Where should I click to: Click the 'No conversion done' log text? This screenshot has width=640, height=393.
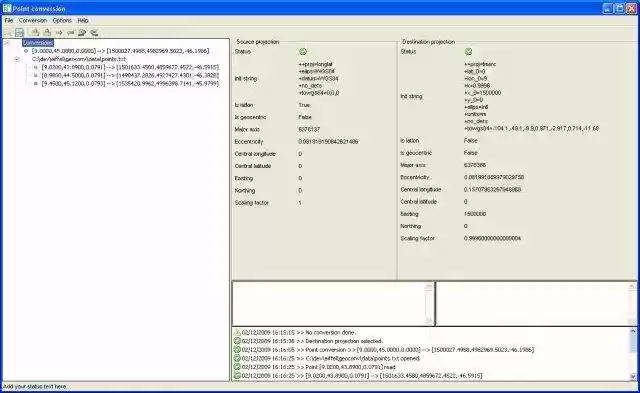click(331, 333)
